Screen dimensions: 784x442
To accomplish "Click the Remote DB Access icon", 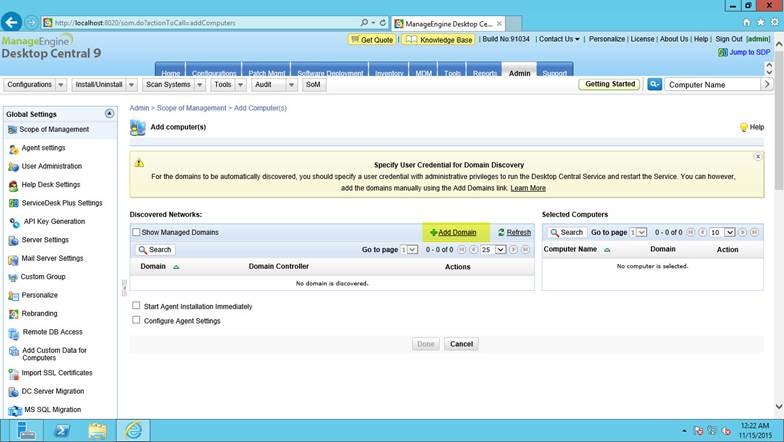I will (14, 333).
